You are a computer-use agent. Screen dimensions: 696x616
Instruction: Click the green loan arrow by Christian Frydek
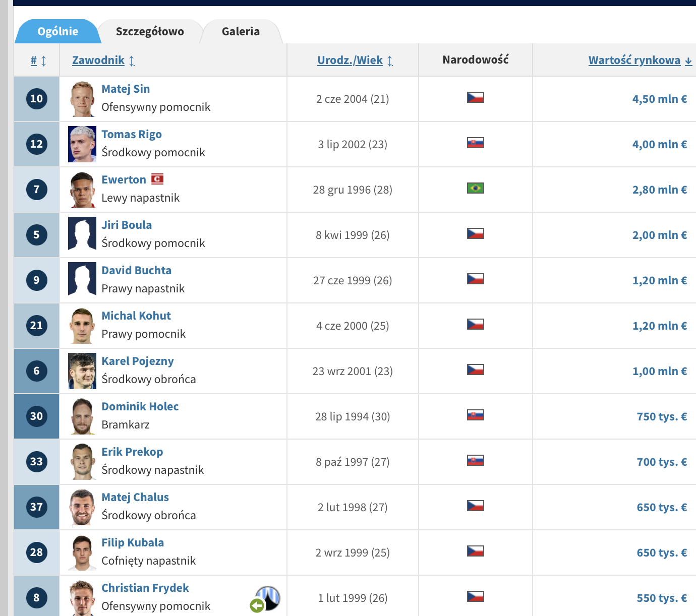(x=257, y=605)
